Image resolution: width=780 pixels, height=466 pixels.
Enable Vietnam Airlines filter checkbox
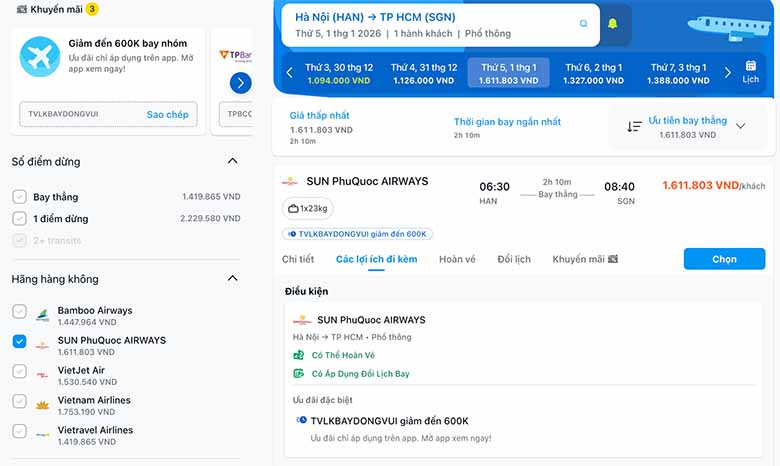pyautogui.click(x=19, y=401)
